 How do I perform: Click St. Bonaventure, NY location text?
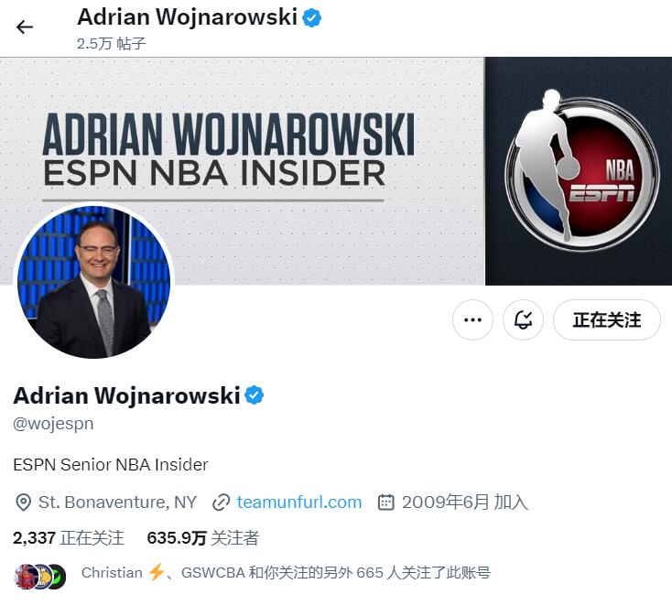(117, 503)
